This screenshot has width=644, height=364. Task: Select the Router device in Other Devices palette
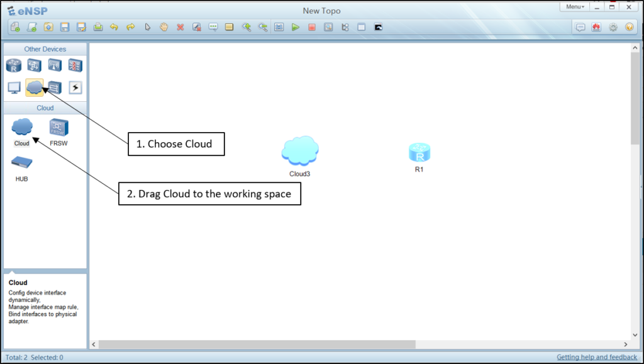[x=13, y=65]
